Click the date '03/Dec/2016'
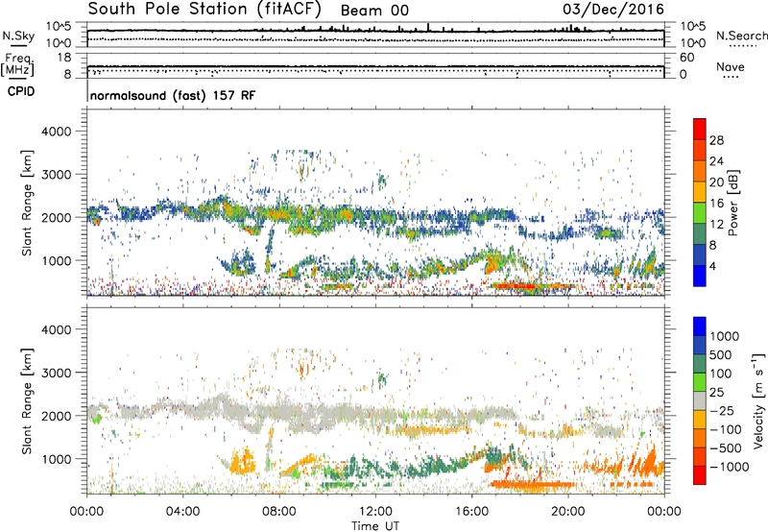The height and width of the screenshot is (532, 768). pos(613,10)
